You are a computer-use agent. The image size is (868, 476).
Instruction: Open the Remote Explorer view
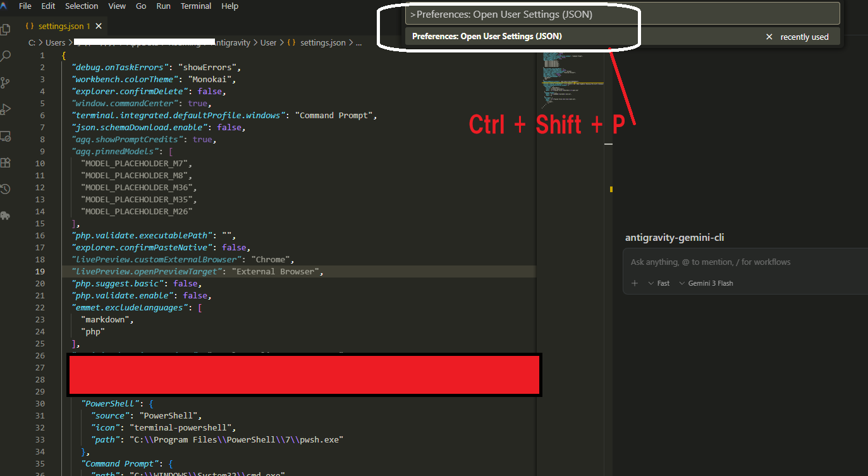tap(6, 136)
